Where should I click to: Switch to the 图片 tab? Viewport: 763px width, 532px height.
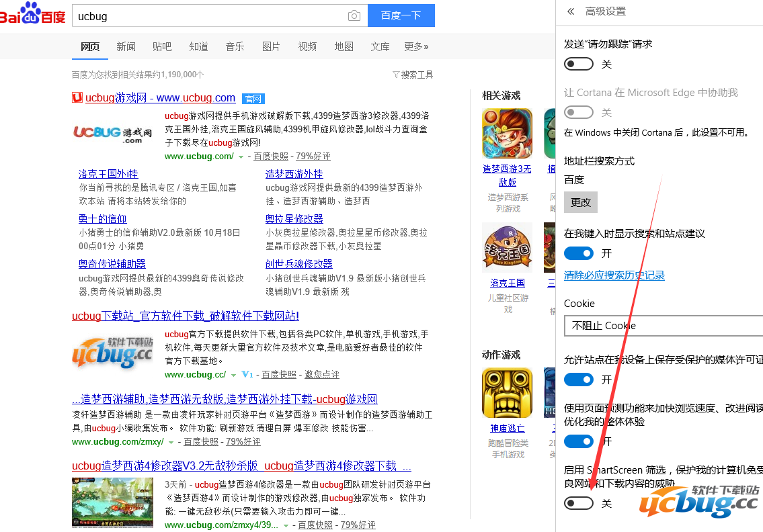click(x=271, y=46)
